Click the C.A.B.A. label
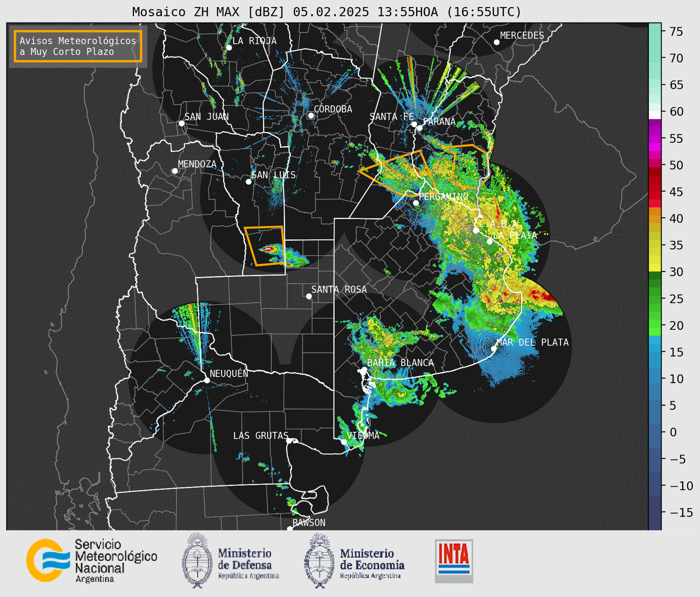The width and height of the screenshot is (700, 597). click(498, 224)
